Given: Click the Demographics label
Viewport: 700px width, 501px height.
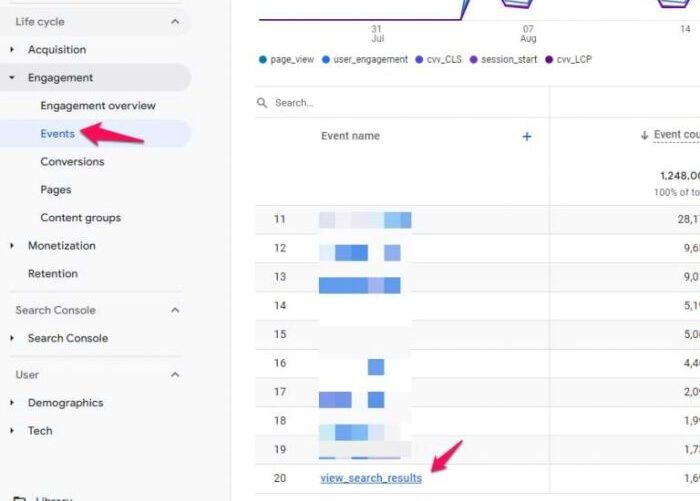Looking at the screenshot, I should tap(66, 403).
